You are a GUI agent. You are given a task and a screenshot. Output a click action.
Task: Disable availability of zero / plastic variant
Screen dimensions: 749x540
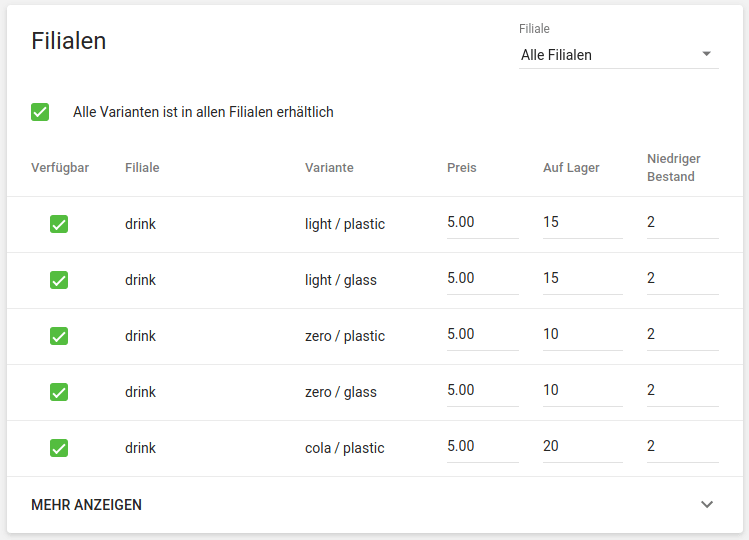pyautogui.click(x=59, y=336)
